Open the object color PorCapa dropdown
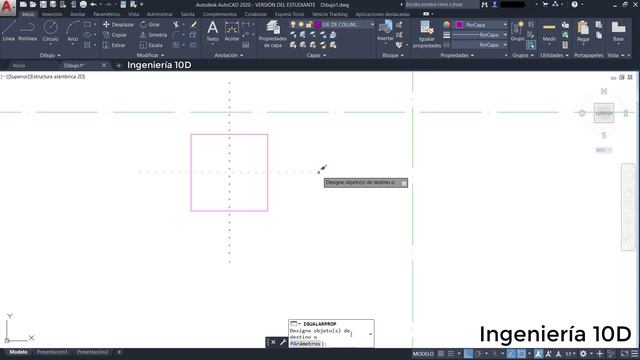 point(481,25)
